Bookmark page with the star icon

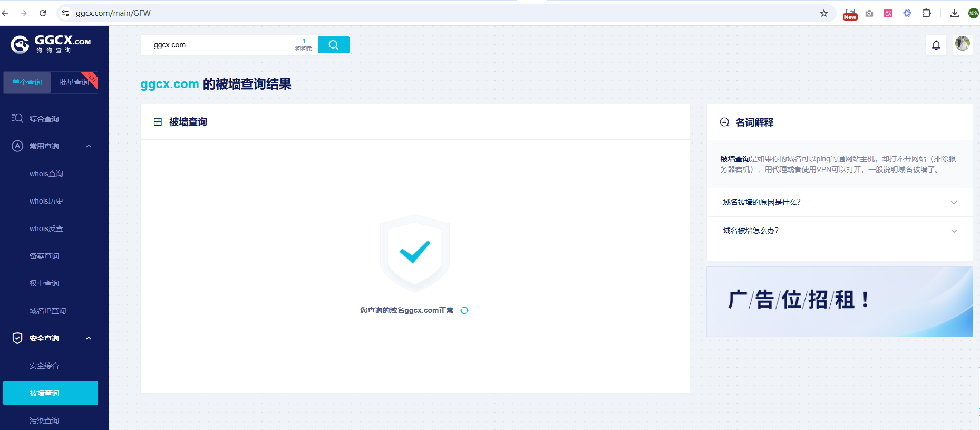click(824, 13)
